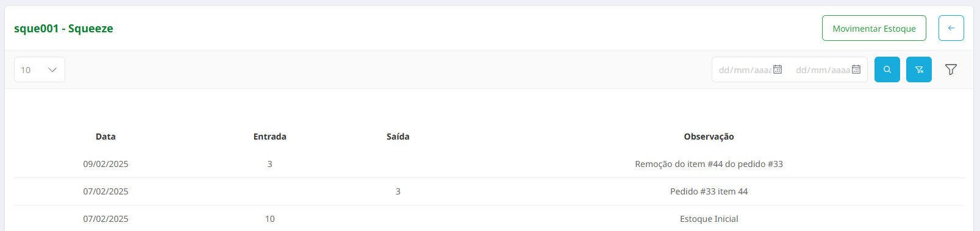Image resolution: width=980 pixels, height=231 pixels.
Task: Expand the rows-per-page dropdown showing 10
Action: tap(40, 69)
